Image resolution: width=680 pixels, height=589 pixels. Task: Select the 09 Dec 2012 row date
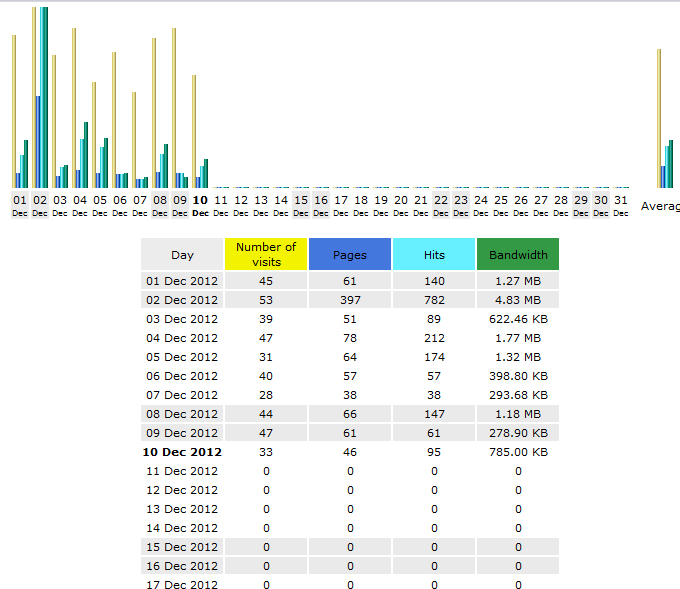pos(182,433)
